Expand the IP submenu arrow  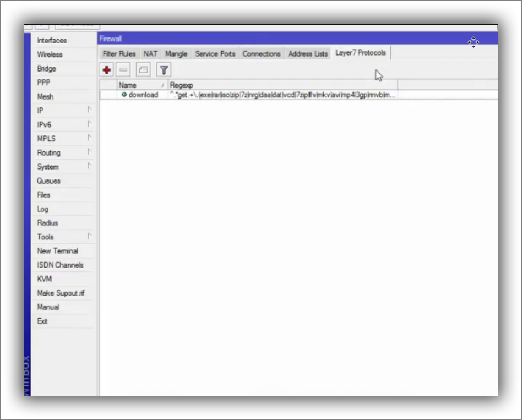(89, 110)
